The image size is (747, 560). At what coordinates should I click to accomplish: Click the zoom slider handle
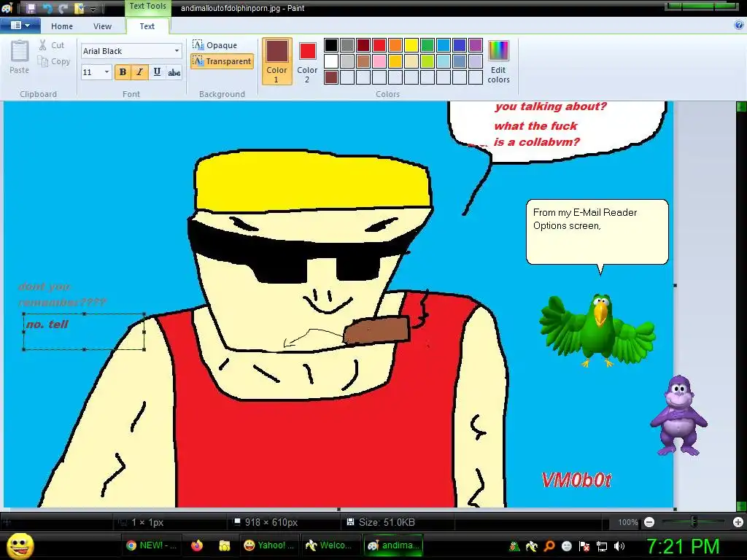694,522
